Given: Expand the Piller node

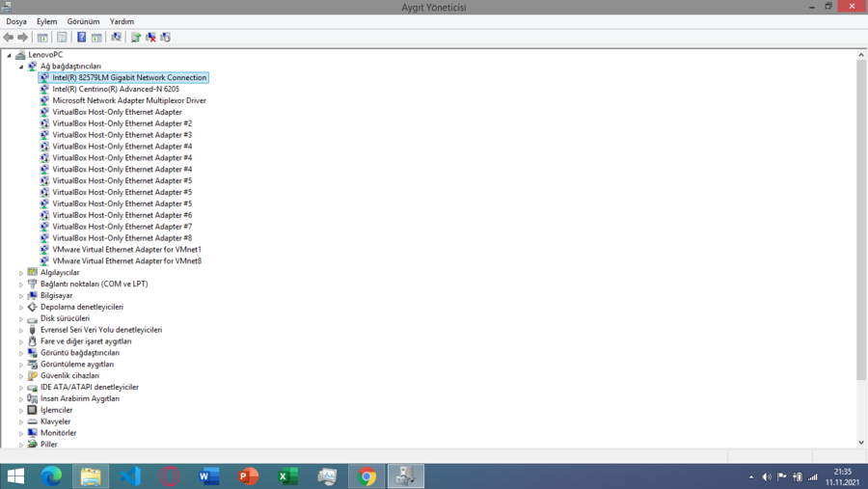Looking at the screenshot, I should point(21,445).
